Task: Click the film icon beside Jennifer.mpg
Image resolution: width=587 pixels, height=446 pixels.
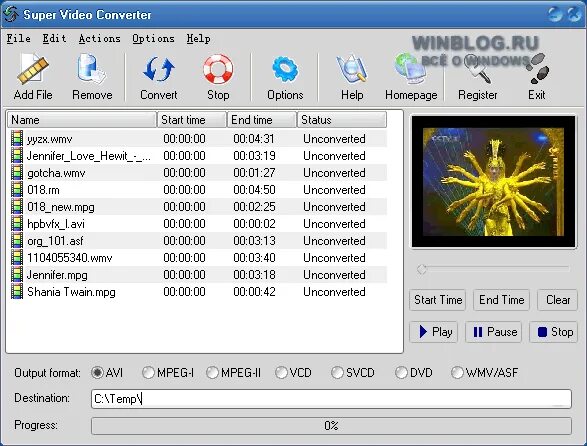Action: click(17, 274)
